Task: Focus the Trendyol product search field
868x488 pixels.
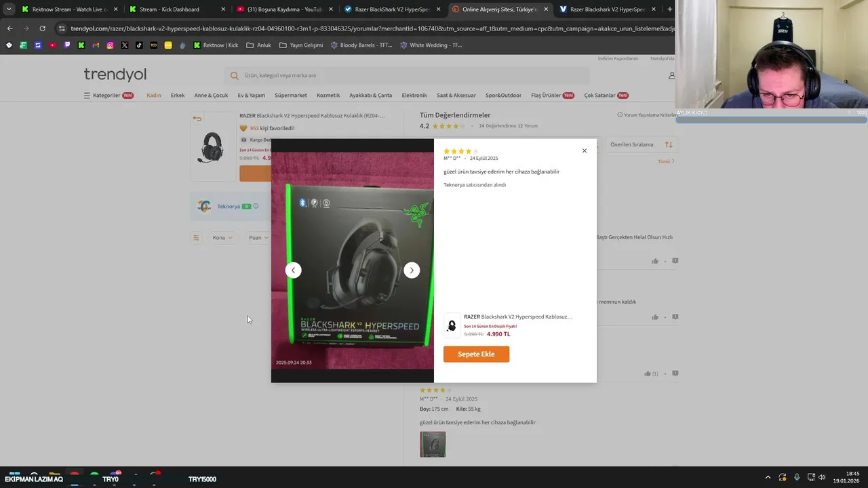Action: click(407, 75)
